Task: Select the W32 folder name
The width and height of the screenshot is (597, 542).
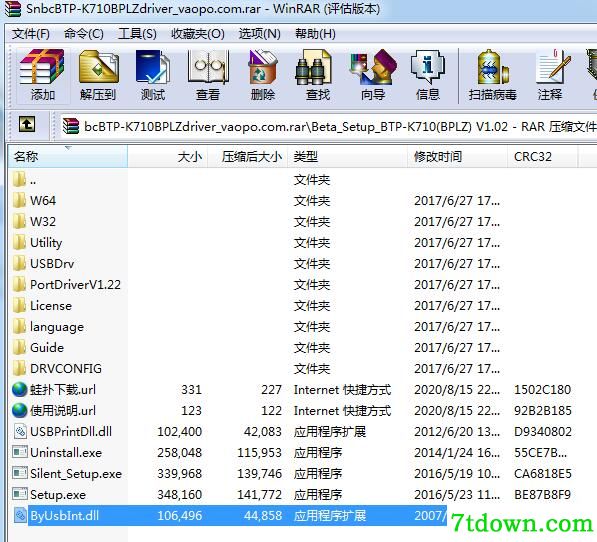Action: [x=43, y=221]
